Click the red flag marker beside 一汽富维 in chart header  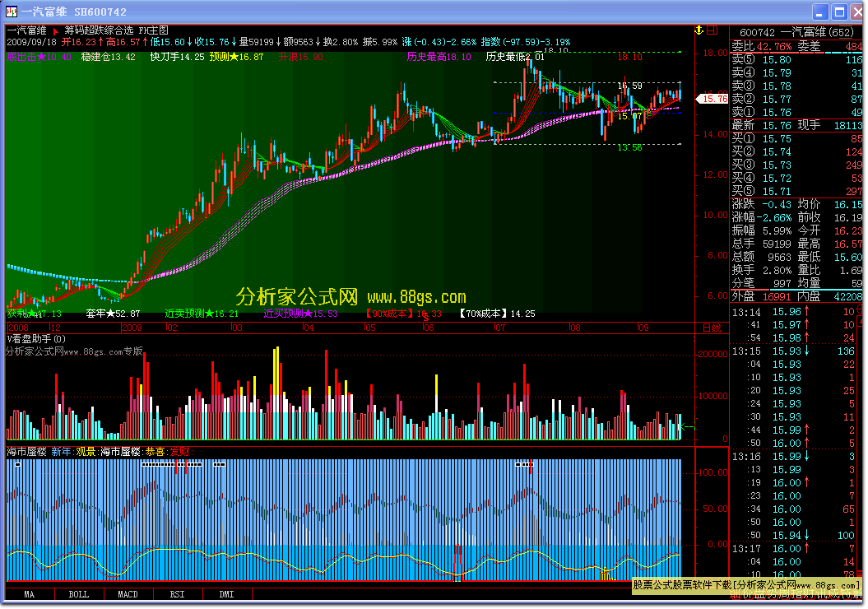coord(55,31)
